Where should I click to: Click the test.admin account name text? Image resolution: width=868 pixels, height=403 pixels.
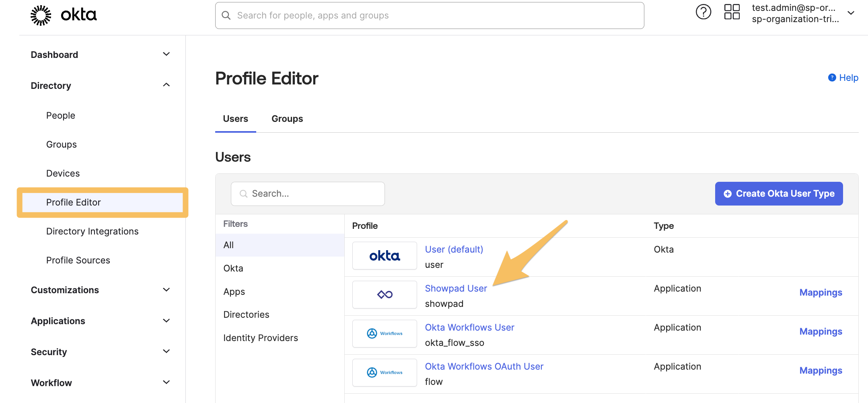(x=794, y=8)
